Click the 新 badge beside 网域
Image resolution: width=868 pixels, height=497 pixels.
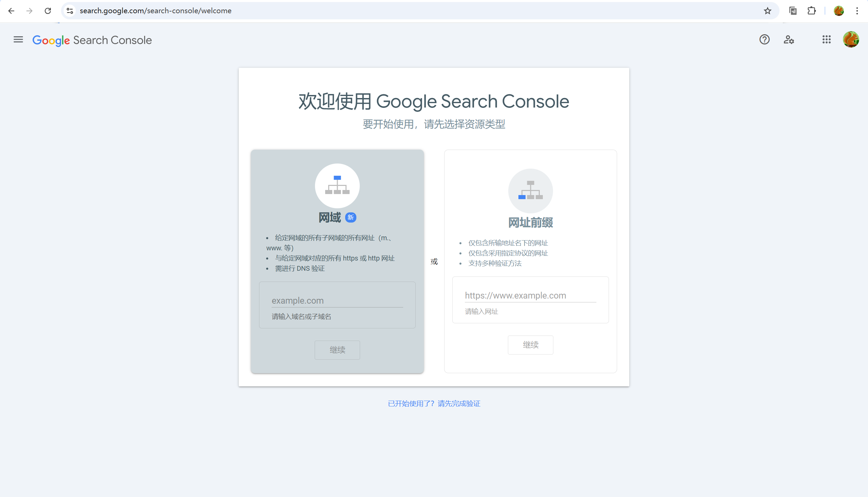pyautogui.click(x=351, y=217)
